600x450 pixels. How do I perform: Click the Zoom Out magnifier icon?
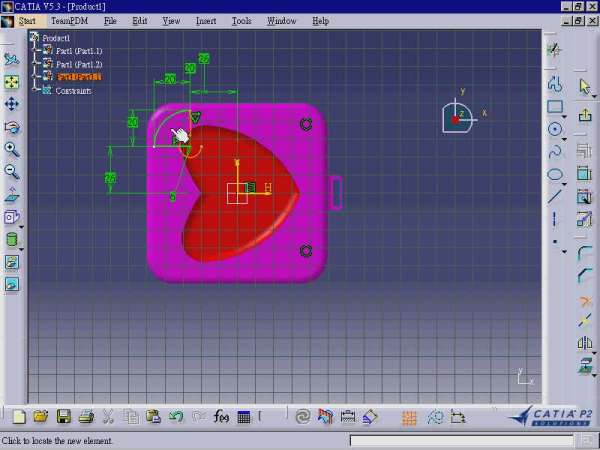tap(11, 172)
